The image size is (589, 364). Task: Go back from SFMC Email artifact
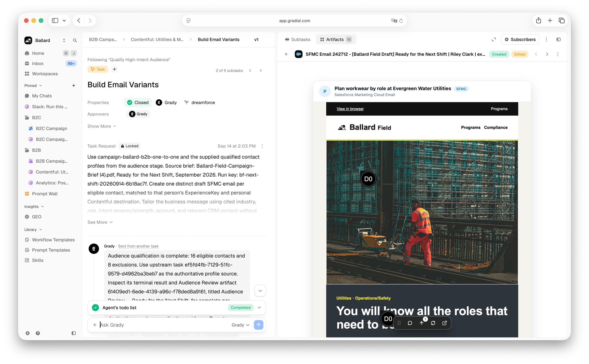287,54
